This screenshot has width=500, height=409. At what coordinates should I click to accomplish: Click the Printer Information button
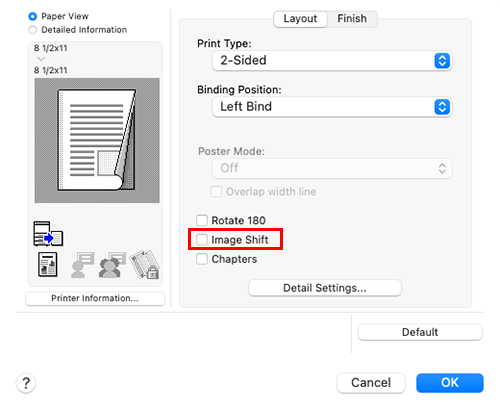tap(95, 298)
